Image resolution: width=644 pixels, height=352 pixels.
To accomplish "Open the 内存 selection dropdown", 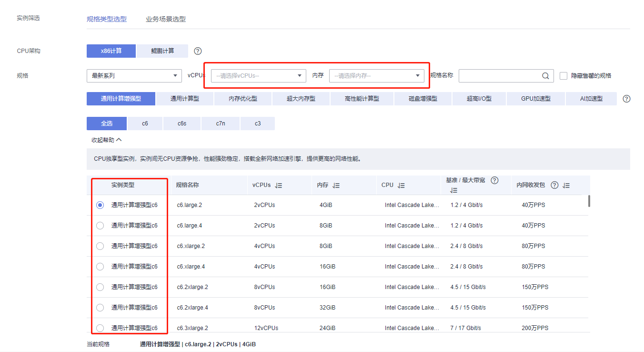I will point(376,75).
